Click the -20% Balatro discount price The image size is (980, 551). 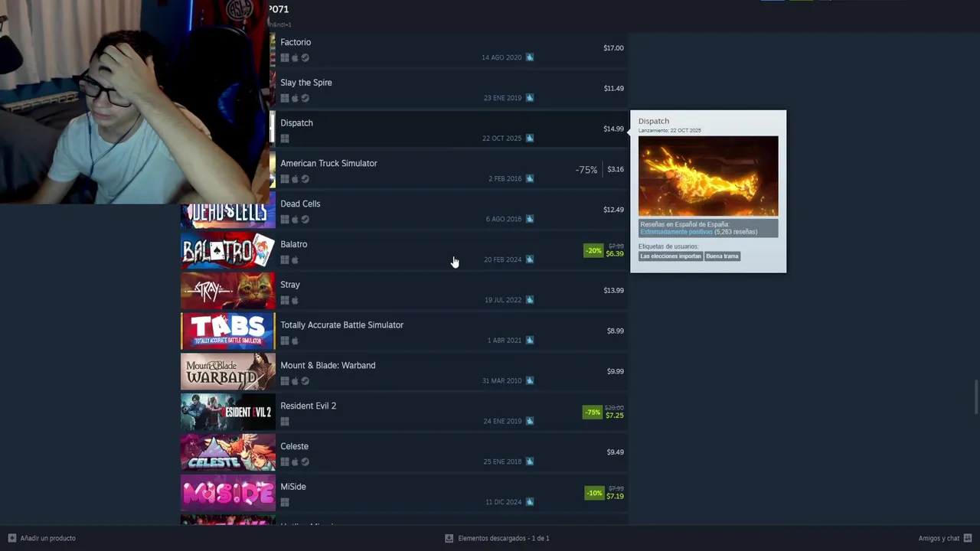click(x=604, y=250)
